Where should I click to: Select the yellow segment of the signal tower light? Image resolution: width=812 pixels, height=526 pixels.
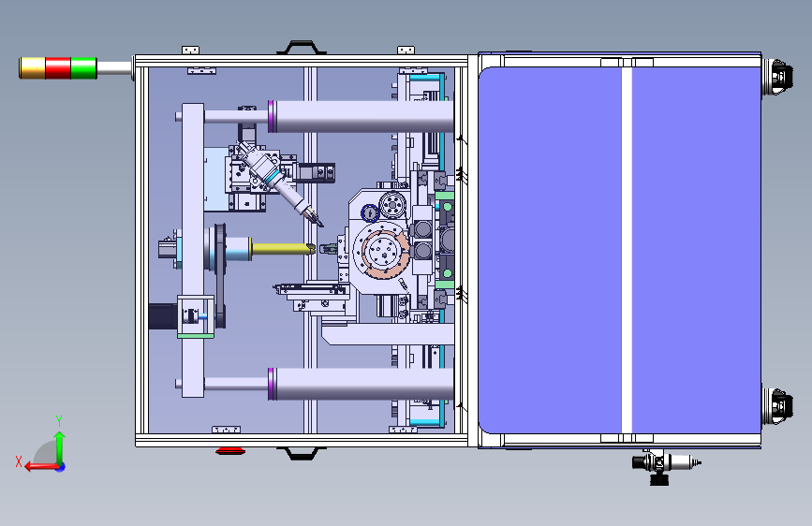click(x=32, y=67)
